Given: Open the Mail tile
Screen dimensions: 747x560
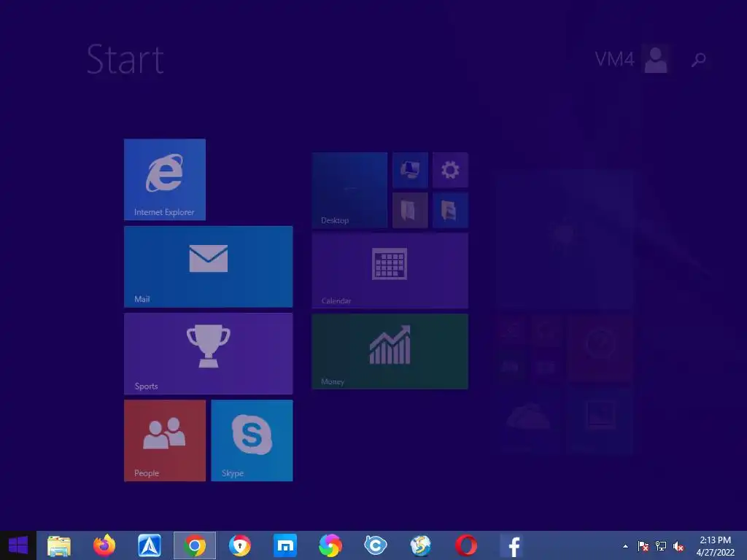Looking at the screenshot, I should pyautogui.click(x=208, y=267).
